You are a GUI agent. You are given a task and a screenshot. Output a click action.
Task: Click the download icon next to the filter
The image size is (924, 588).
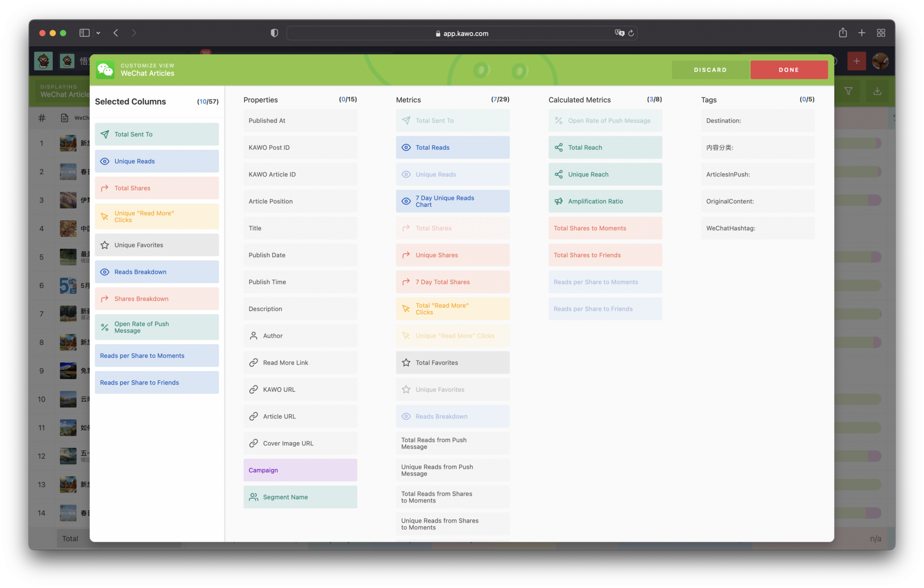pos(877,91)
